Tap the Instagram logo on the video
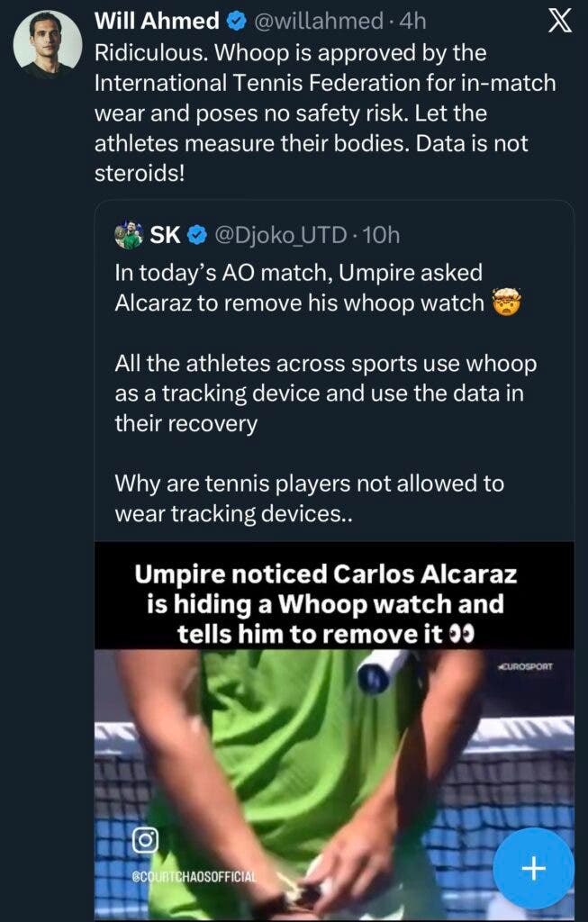This screenshot has width=588, height=922. pyautogui.click(x=146, y=839)
